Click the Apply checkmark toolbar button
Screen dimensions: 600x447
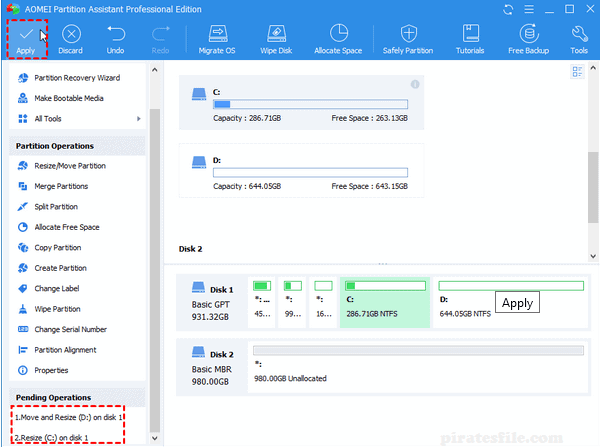pos(26,39)
